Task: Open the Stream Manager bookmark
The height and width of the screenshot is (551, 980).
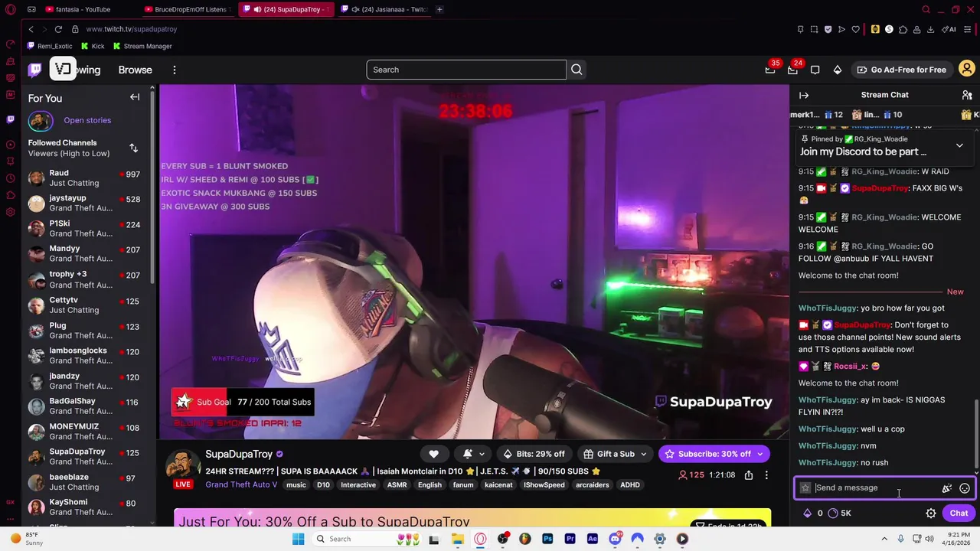Action: [x=142, y=46]
